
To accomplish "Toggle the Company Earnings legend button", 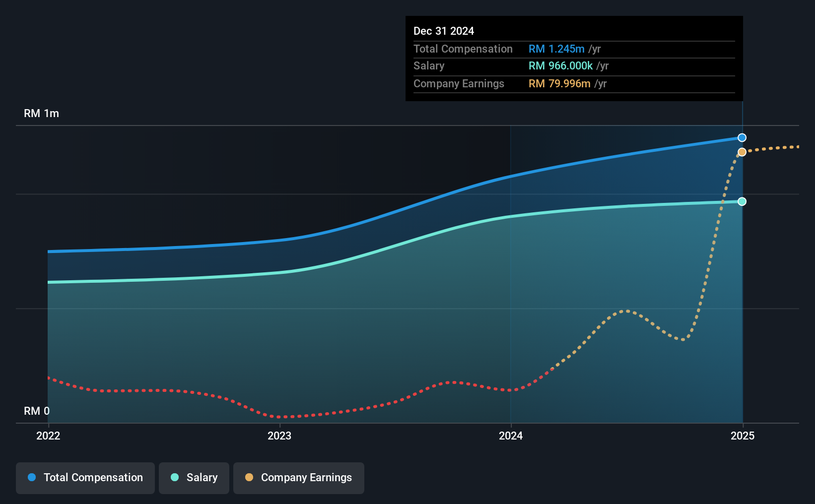I will coord(299,478).
